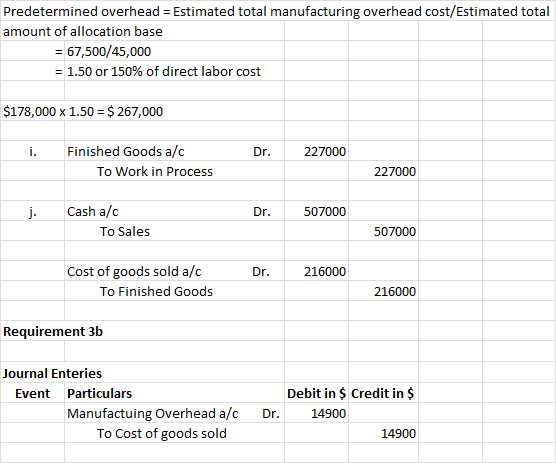Click the 'To Cost of goods sold' entry
This screenshot has width=556, height=463.
(162, 434)
